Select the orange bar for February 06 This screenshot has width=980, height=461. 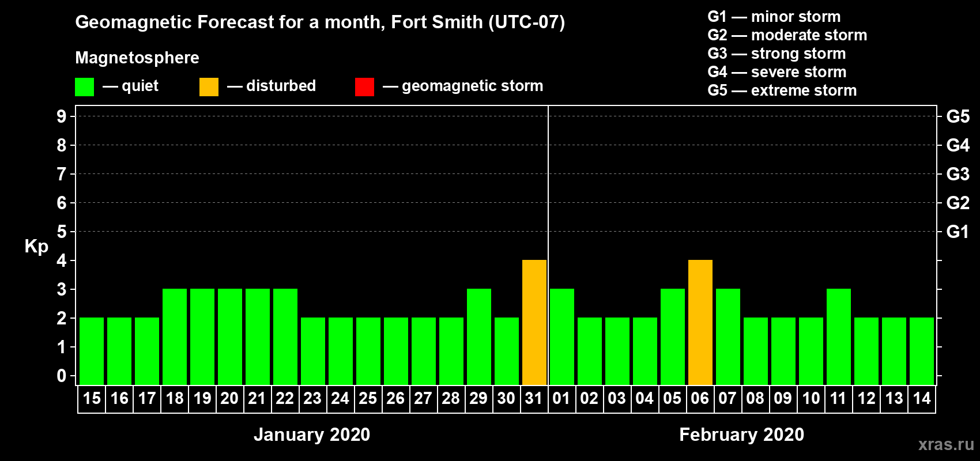click(x=700, y=323)
